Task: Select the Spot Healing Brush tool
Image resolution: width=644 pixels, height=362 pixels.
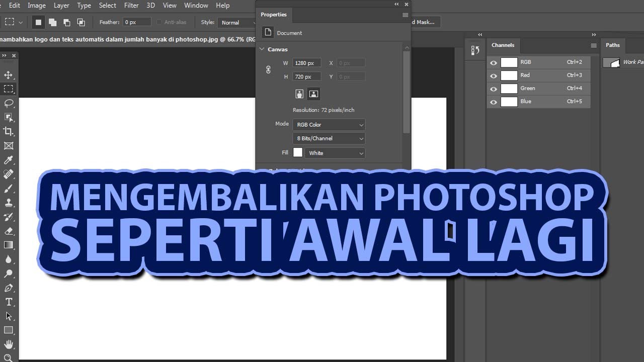Action: 9,174
